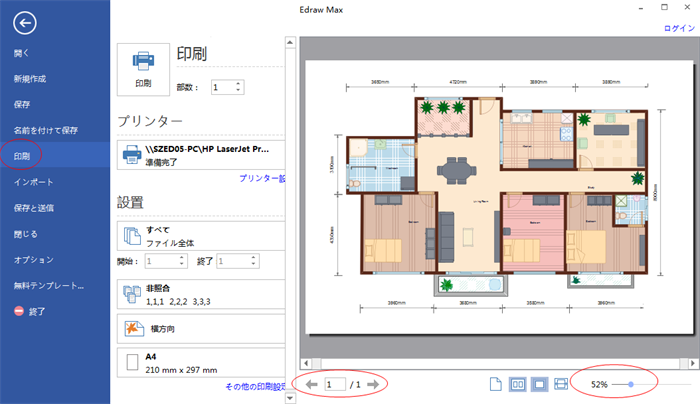Open the すべて ファイル全体 page range dropdown
The height and width of the screenshot is (404, 700).
[201, 236]
